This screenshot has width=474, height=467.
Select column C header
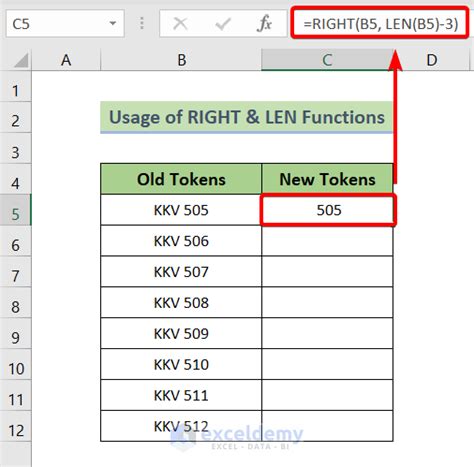point(327,60)
